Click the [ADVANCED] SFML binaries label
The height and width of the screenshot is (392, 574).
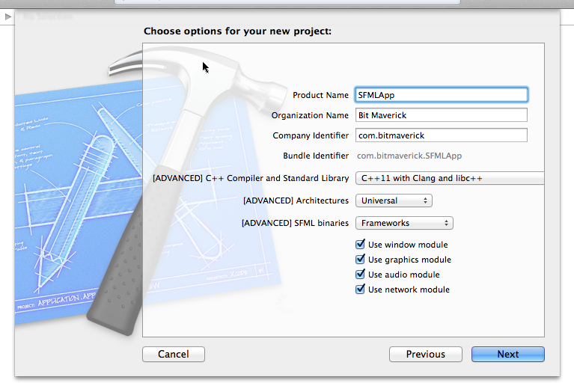pos(295,223)
